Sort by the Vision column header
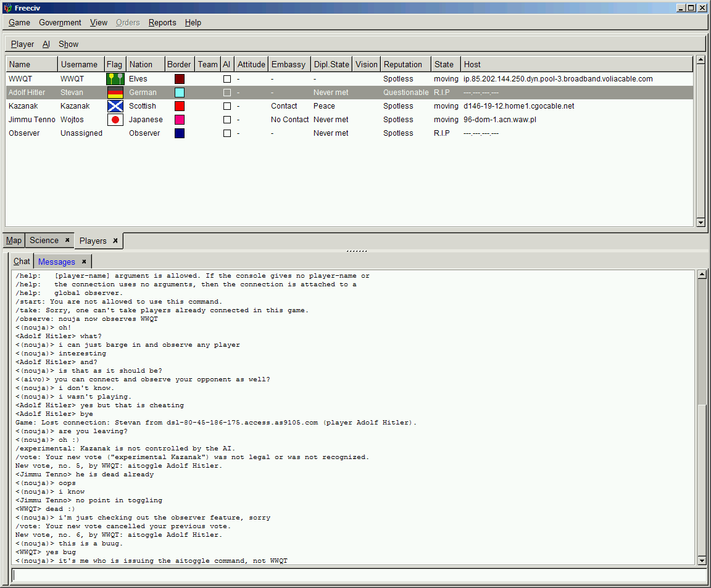Image resolution: width=711 pixels, height=588 pixels. (x=367, y=64)
